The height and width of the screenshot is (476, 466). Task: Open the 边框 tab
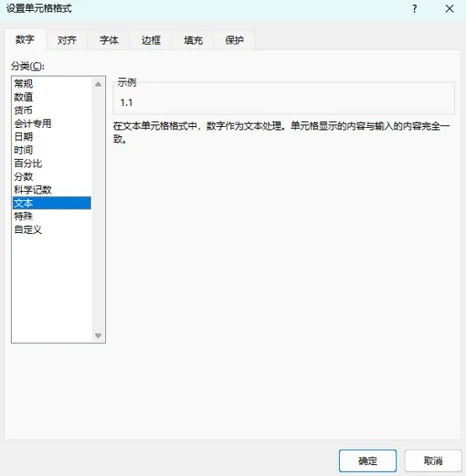pos(151,40)
